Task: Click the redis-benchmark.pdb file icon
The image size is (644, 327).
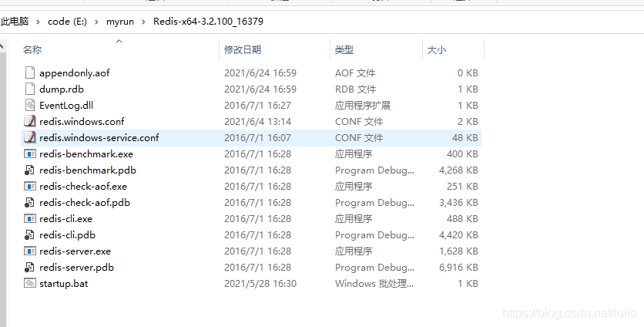Action: click(x=29, y=170)
